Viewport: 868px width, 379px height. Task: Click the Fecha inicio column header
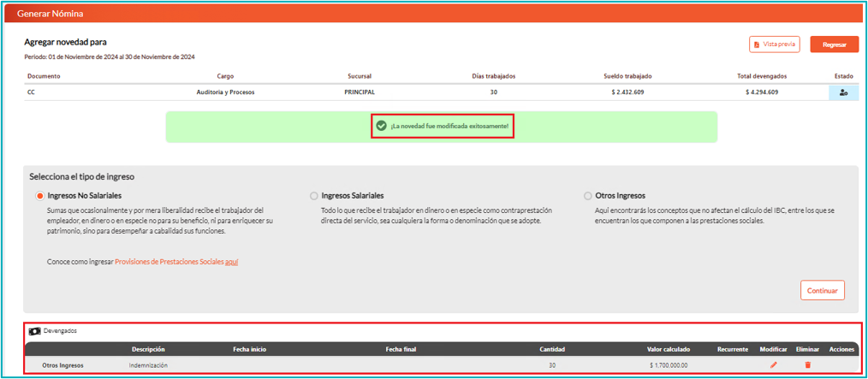249,349
